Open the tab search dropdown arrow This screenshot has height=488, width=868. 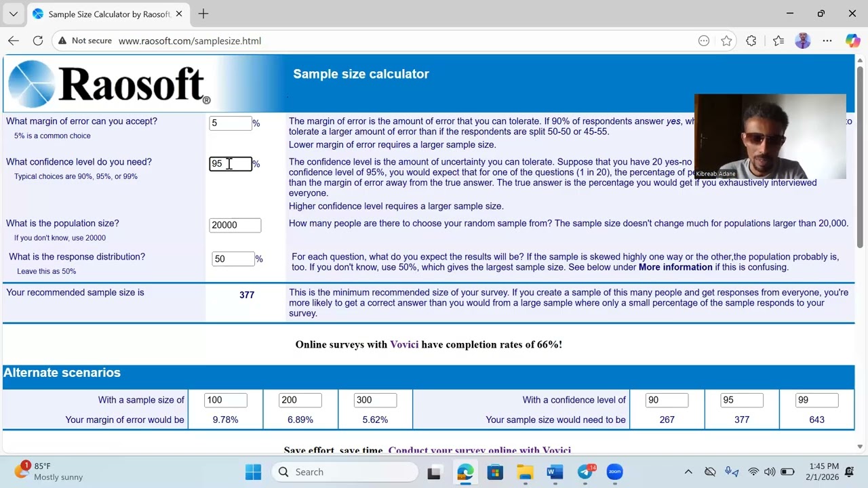14,14
